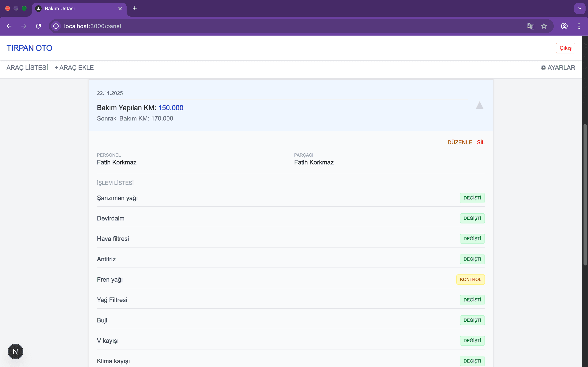Bookmark page using the star icon
Viewport: 588px width, 367px height.
[544, 26]
